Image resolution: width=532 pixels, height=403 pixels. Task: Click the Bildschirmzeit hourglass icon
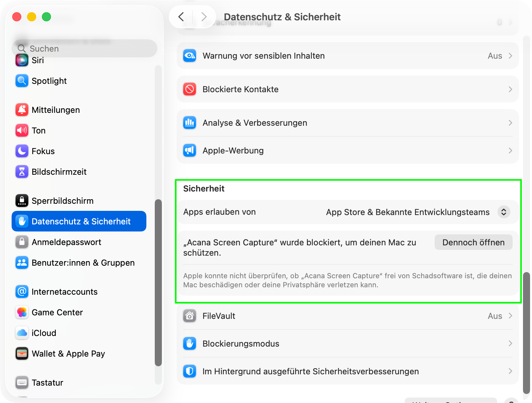point(22,172)
